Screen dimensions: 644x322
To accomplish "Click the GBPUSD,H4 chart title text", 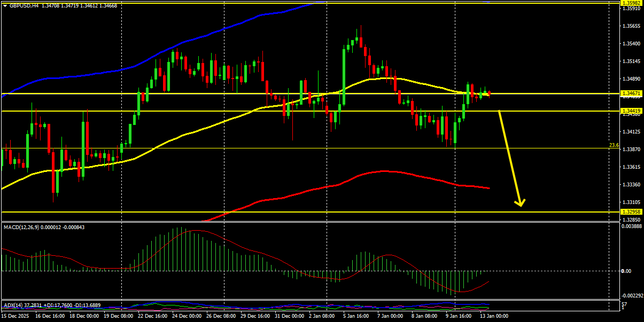I will (x=24, y=5).
